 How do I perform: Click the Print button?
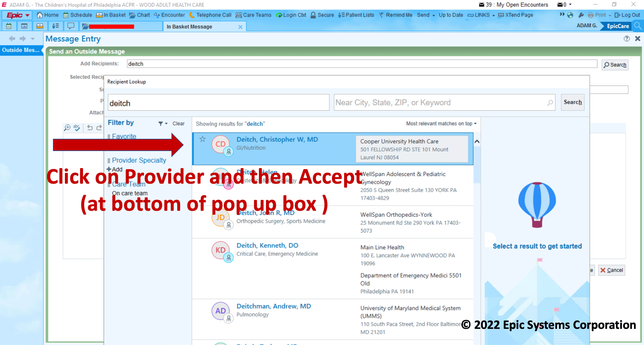(597, 15)
